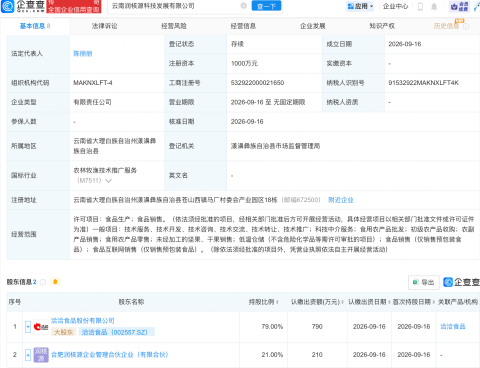Image resolution: width=480 pixels, height=368 pixels.
Task: Click the info icon beside 股东信息
Action: point(43,282)
